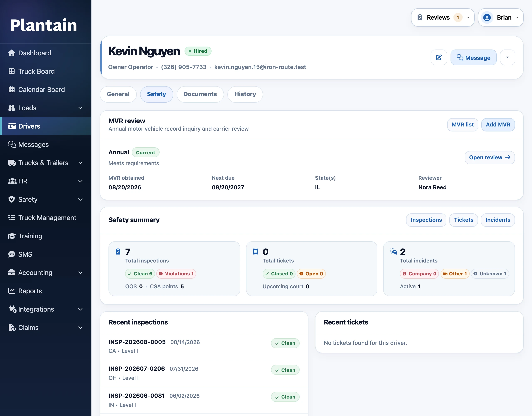Open the MVR list
Screen dimensions: 532x416
pos(463,125)
